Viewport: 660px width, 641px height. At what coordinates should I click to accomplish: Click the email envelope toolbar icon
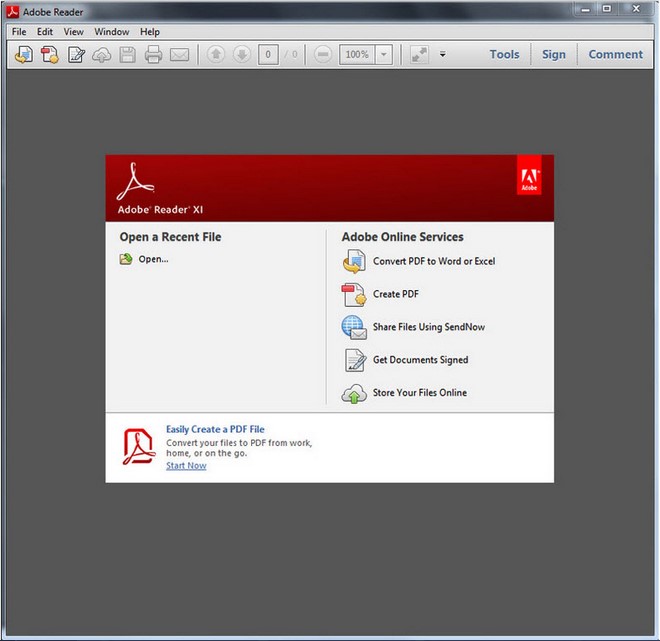click(179, 55)
